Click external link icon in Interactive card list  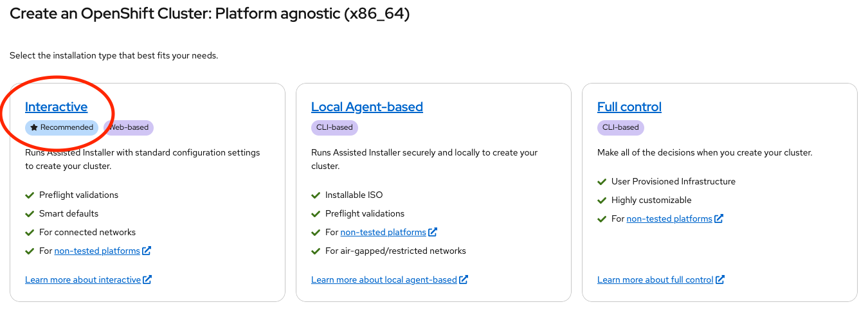pyautogui.click(x=147, y=251)
